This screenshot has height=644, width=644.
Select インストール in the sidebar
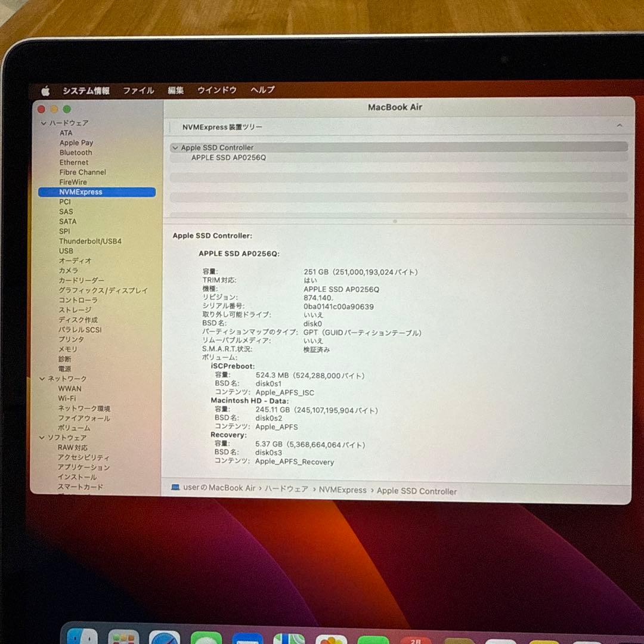pyautogui.click(x=77, y=477)
